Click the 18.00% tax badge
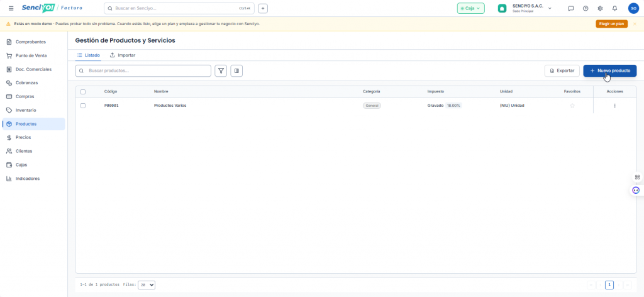644x297 pixels. [x=454, y=106]
